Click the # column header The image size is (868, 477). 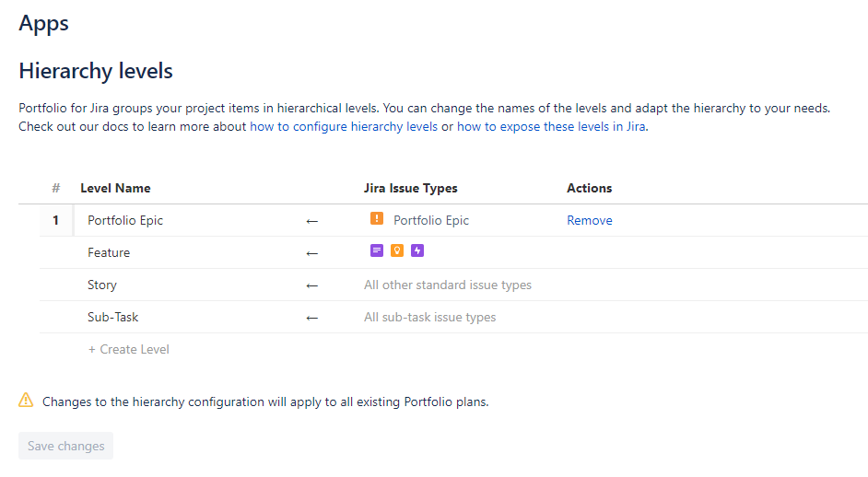56,188
